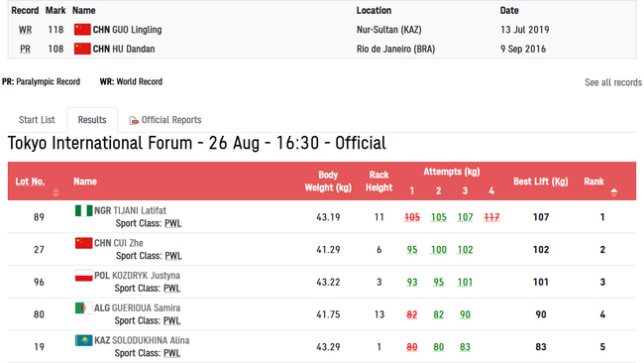
Task: Click world record mark 118
Action: [55, 30]
